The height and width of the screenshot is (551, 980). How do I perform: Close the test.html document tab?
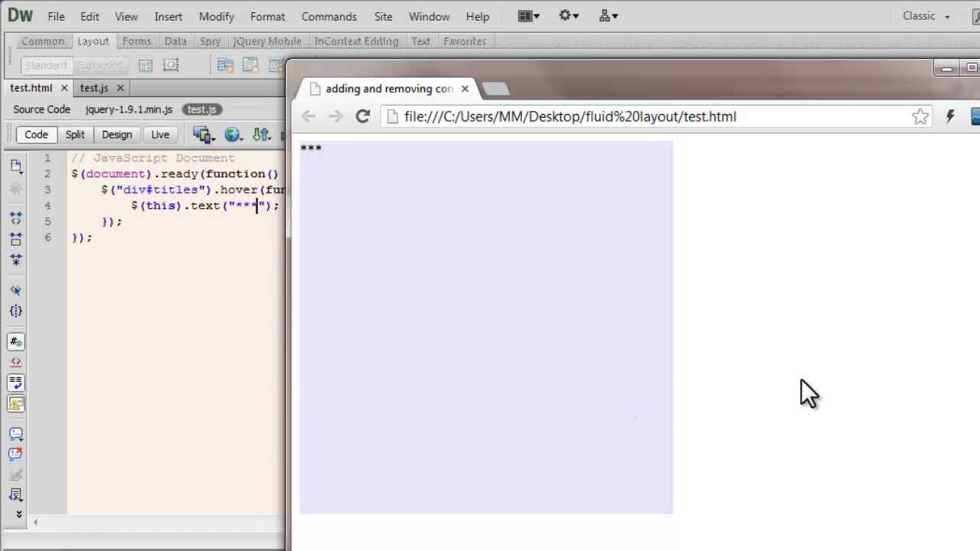[x=64, y=88]
